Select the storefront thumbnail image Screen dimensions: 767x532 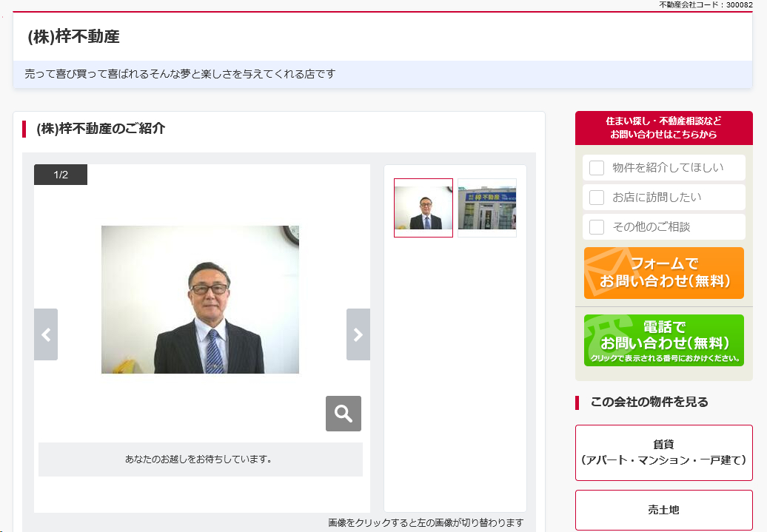tap(486, 208)
